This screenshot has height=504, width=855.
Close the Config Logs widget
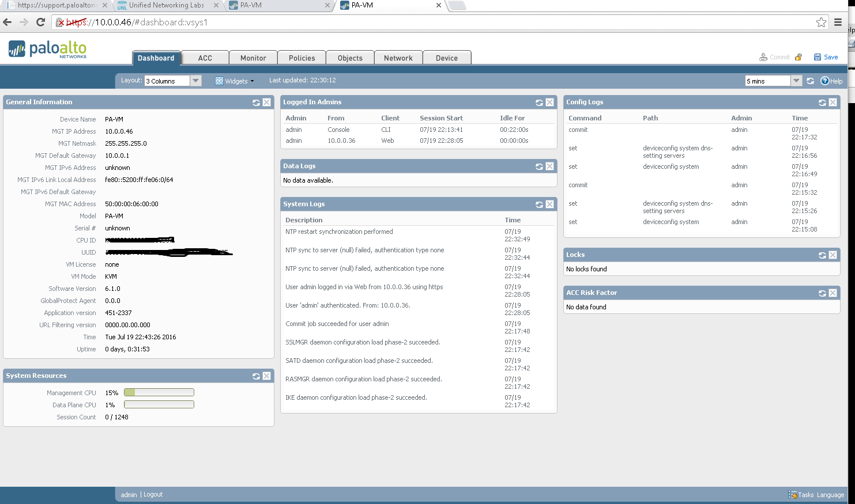pos(833,103)
